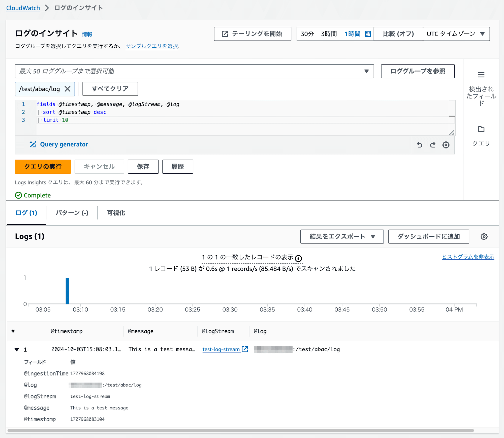Select the 30分 time range
Viewport: 504px width, 438px height.
tap(307, 34)
